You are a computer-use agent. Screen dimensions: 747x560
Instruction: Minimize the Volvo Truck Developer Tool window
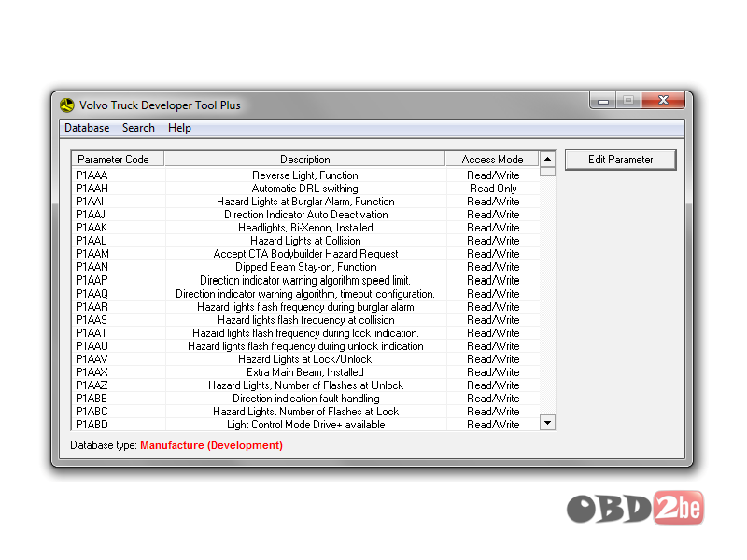tap(603, 101)
